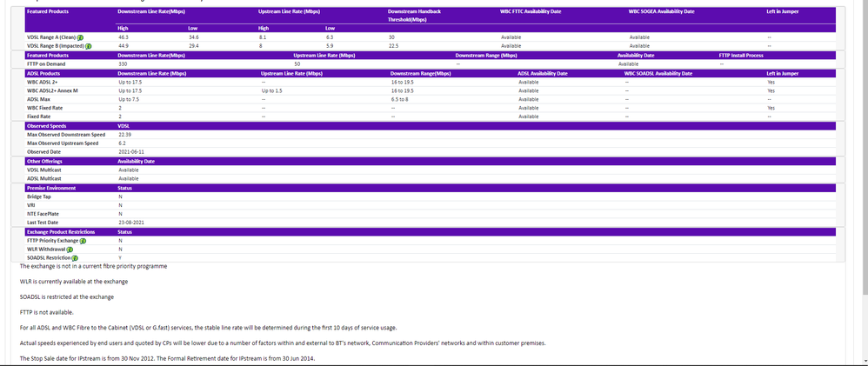Click the WBC FTTC Availability Date header
The image size is (868, 366).
531,12
